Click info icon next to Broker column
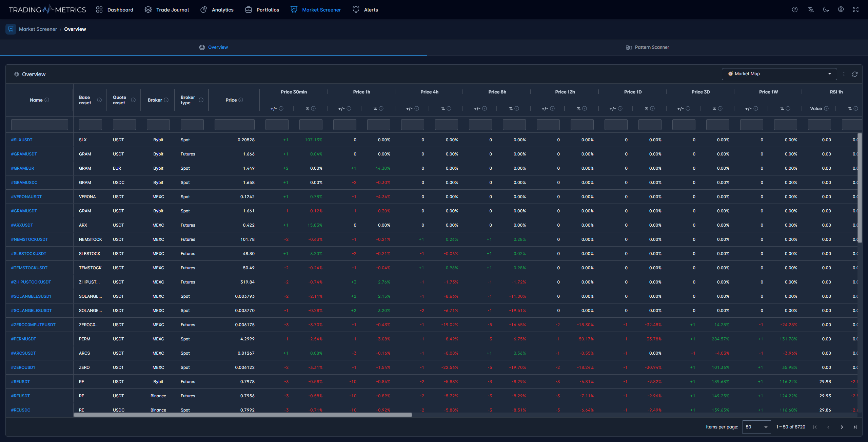Viewport: 868px width, 442px height. click(x=166, y=100)
